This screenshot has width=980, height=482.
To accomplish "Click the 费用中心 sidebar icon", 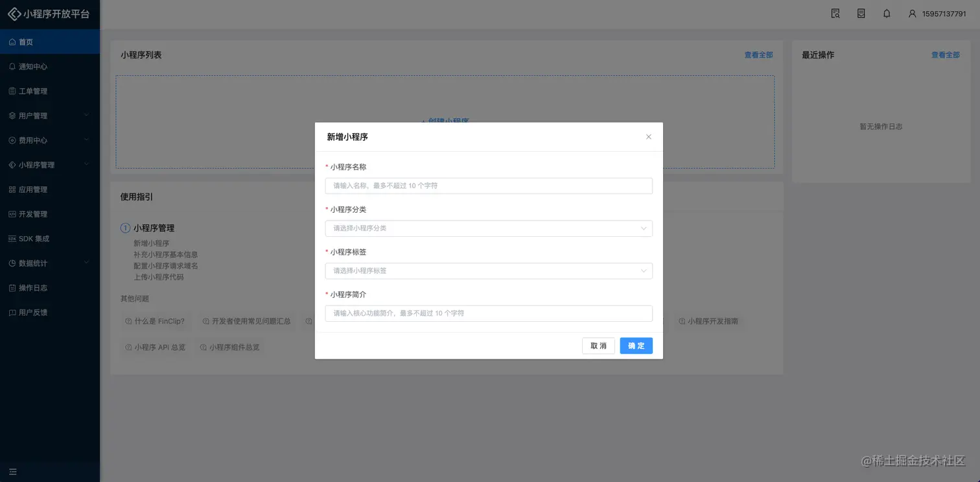I will (12, 140).
